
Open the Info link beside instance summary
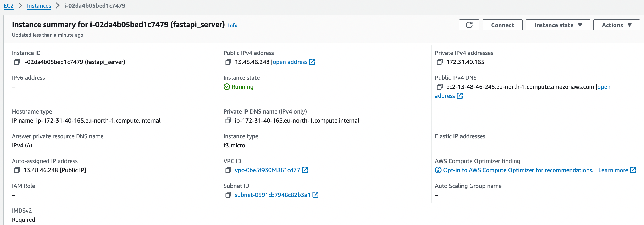tap(233, 25)
